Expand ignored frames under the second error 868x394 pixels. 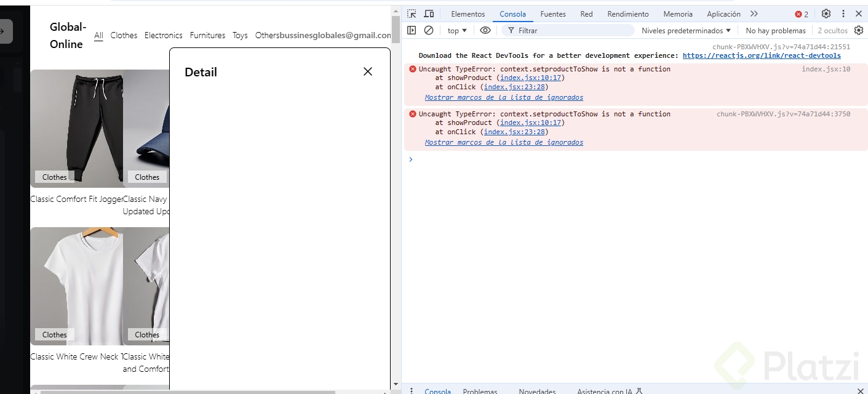(504, 142)
